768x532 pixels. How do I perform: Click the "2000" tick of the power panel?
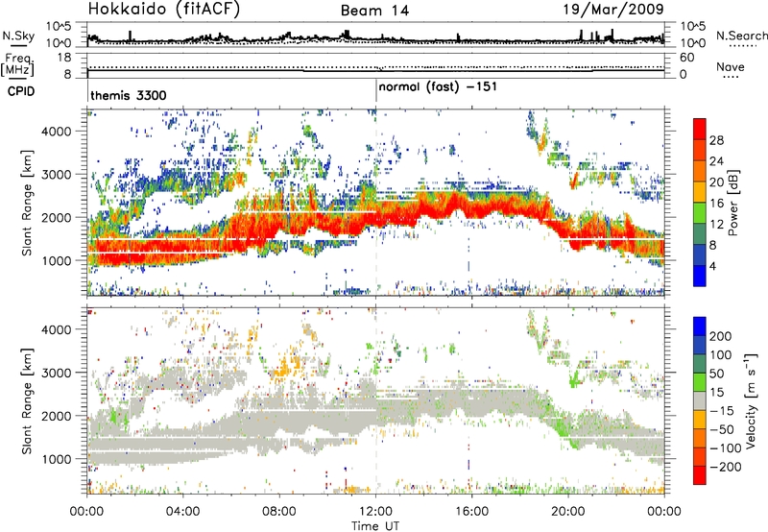(57, 218)
